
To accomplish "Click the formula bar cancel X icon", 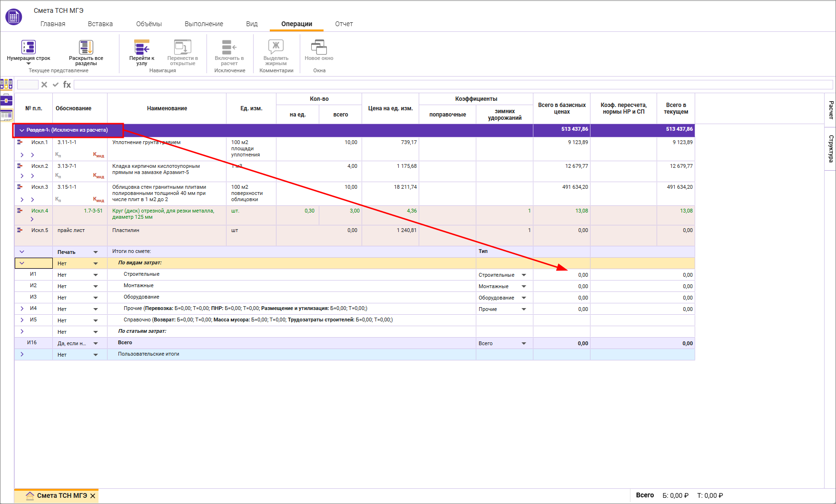I will point(44,85).
